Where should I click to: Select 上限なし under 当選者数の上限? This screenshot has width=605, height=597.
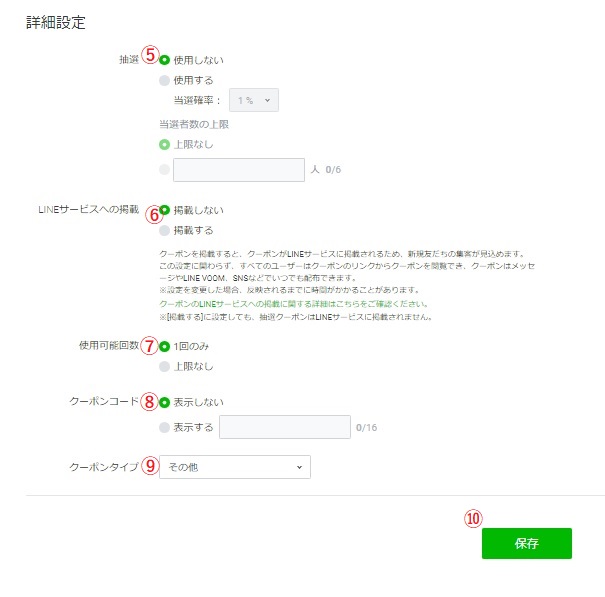click(164, 145)
